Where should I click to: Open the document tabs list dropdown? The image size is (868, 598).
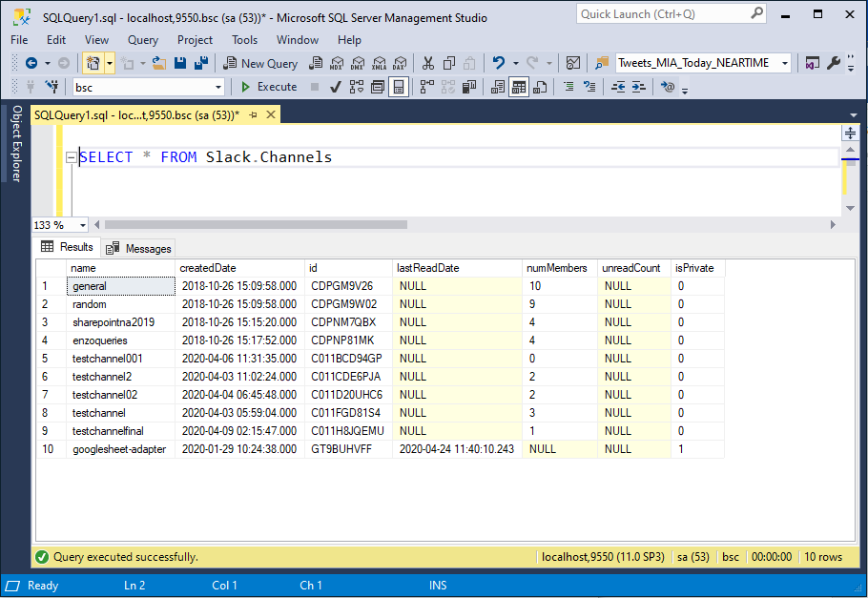853,115
